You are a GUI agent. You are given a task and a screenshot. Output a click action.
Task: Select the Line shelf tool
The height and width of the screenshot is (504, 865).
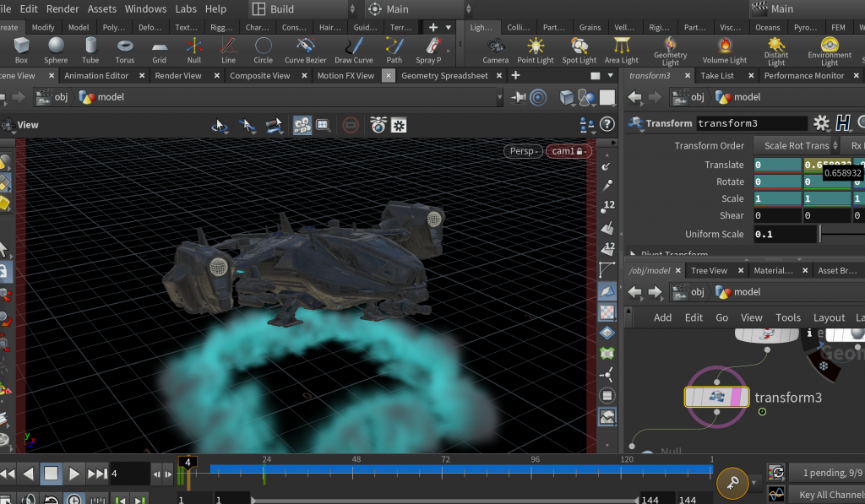(228, 50)
